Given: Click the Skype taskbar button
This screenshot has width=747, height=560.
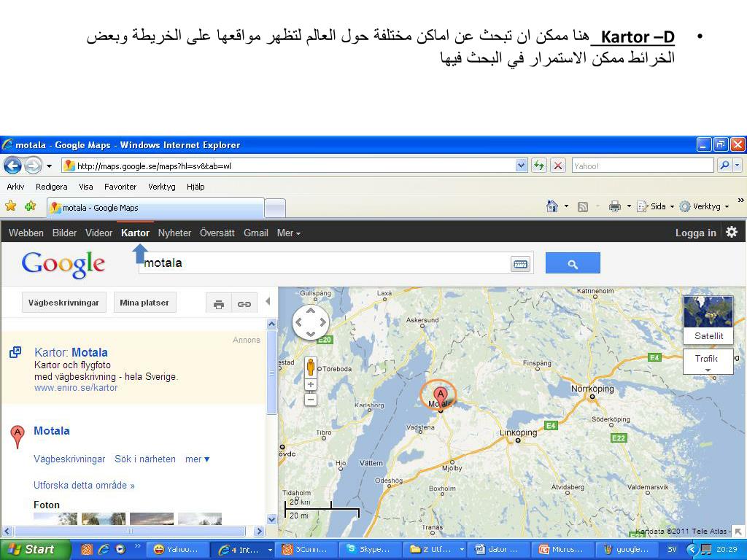Looking at the screenshot, I should coord(370,550).
